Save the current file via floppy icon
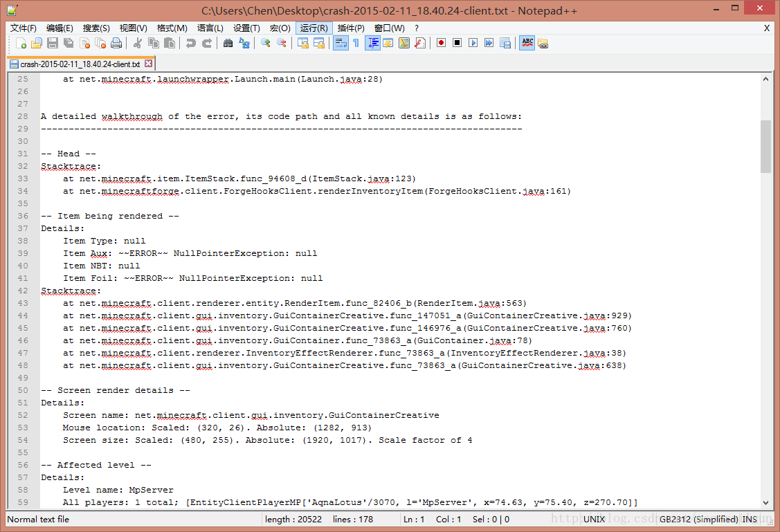The width and height of the screenshot is (780, 532). [x=52, y=44]
